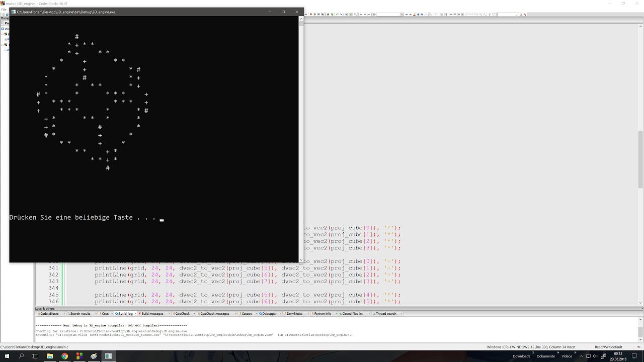This screenshot has height=362, width=644.
Task: Select the Code::Blocks log tab
Action: (x=49, y=314)
